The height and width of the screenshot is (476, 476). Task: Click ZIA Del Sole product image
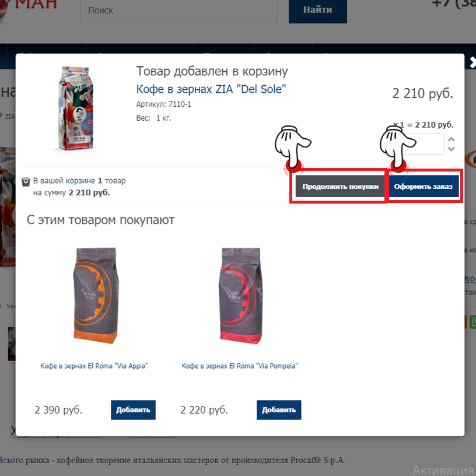(x=76, y=108)
